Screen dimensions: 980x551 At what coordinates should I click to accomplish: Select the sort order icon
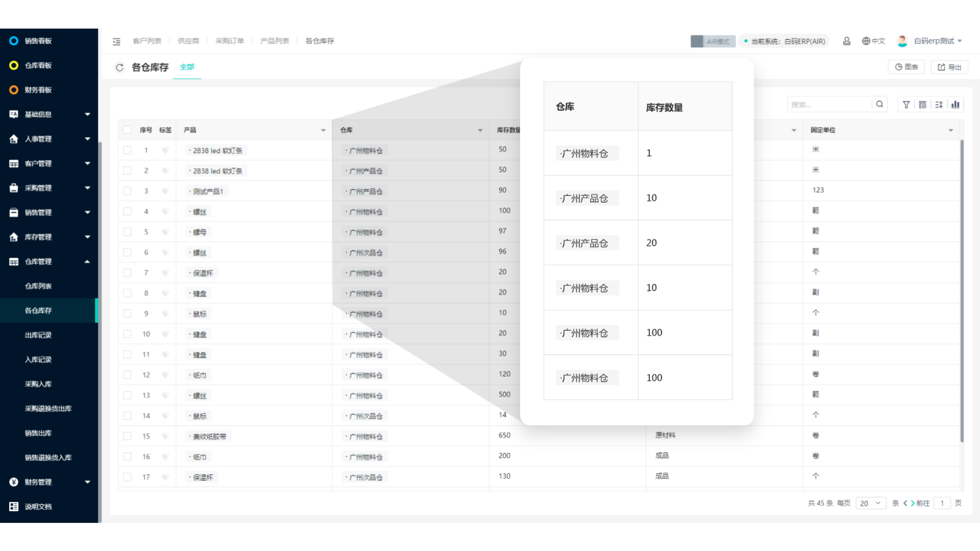coord(939,104)
